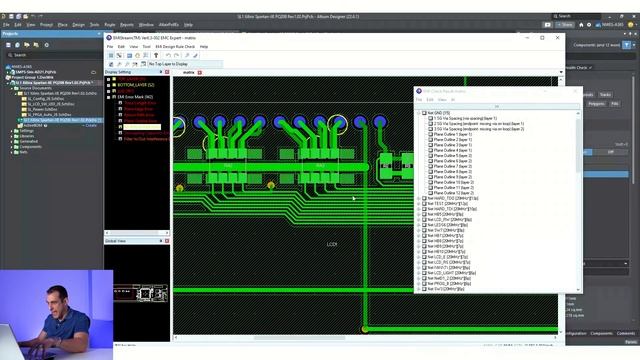
Task: Click the layer display icon before layer dropdown
Action: pyautogui.click(x=143, y=64)
